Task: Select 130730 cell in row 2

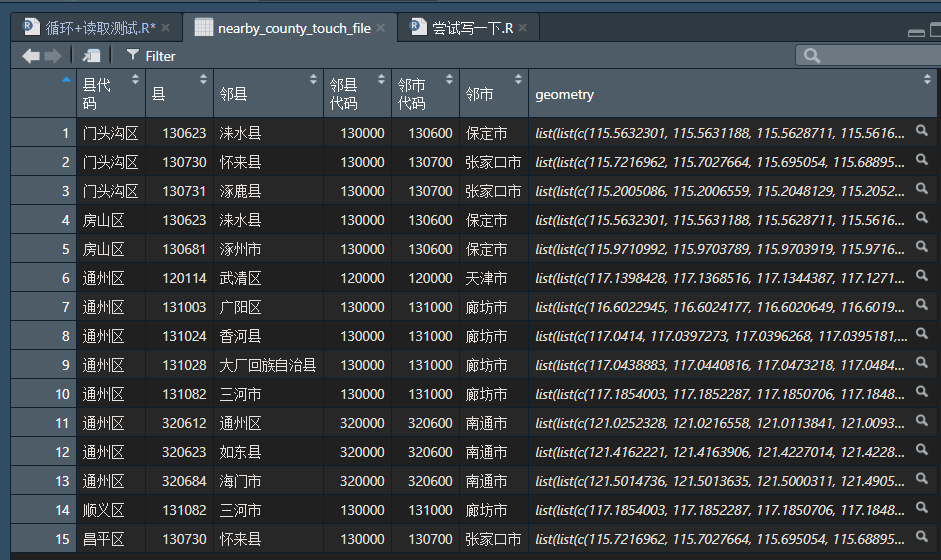Action: (179, 162)
